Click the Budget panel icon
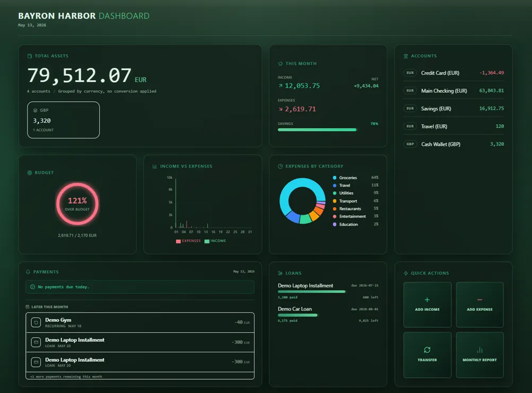The height and width of the screenshot is (393, 532). [x=30, y=172]
